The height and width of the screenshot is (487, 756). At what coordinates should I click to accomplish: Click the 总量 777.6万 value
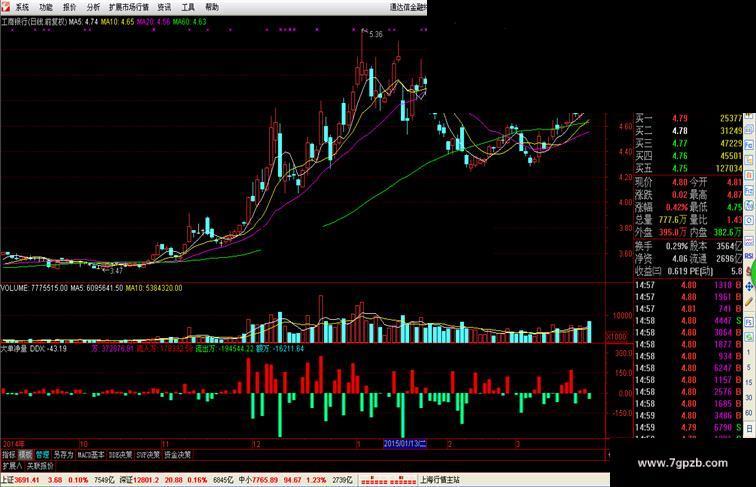click(673, 220)
